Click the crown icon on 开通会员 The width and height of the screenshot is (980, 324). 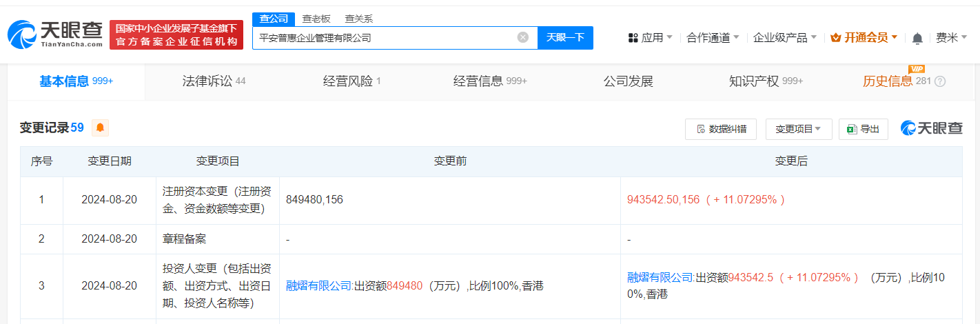(836, 38)
